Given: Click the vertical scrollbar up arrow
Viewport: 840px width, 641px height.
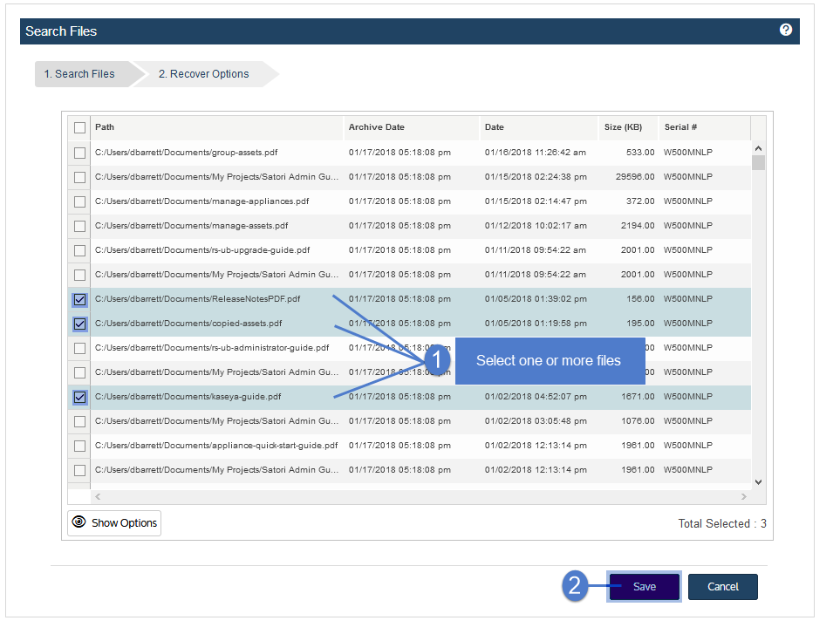Looking at the screenshot, I should [758, 148].
